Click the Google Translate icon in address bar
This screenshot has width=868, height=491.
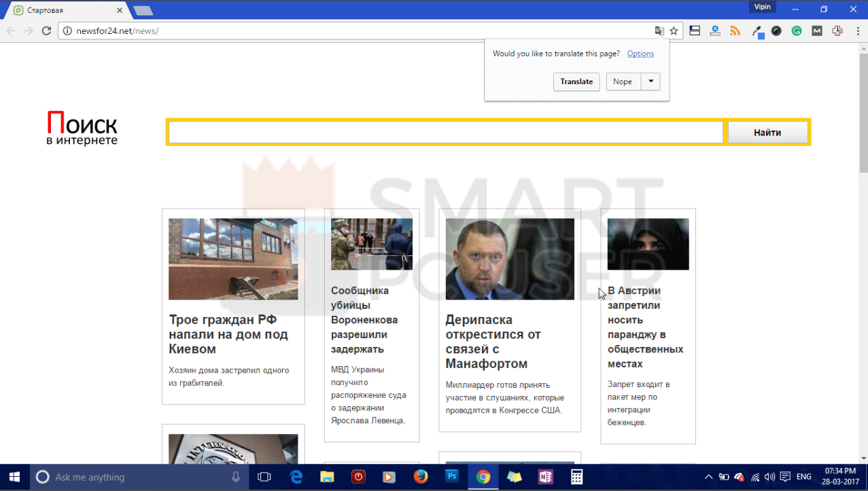[659, 31]
